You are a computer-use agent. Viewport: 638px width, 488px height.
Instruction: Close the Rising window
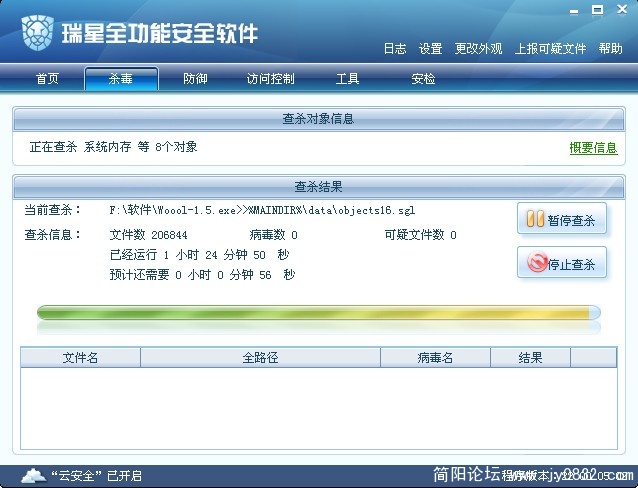coord(622,9)
